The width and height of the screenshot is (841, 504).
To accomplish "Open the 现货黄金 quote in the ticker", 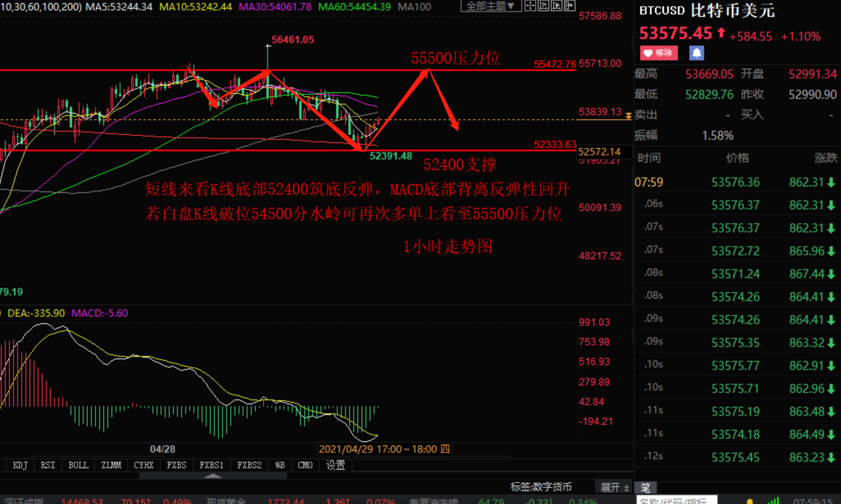I will pos(227,501).
